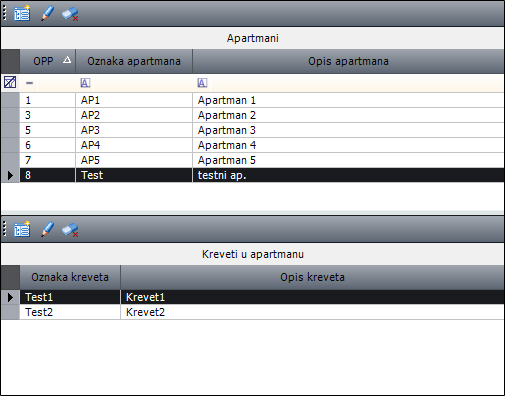Click filter condition icon under Oznaka apartmana

coord(85,83)
